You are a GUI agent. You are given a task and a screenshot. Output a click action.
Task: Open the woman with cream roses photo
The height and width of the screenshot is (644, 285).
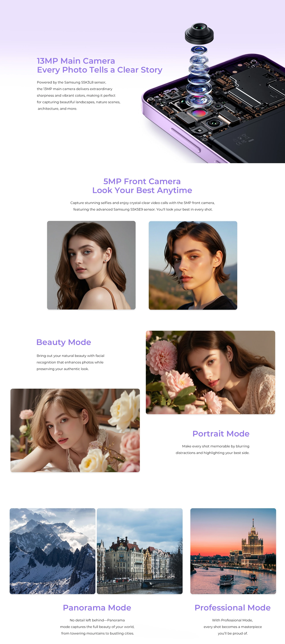(x=75, y=430)
